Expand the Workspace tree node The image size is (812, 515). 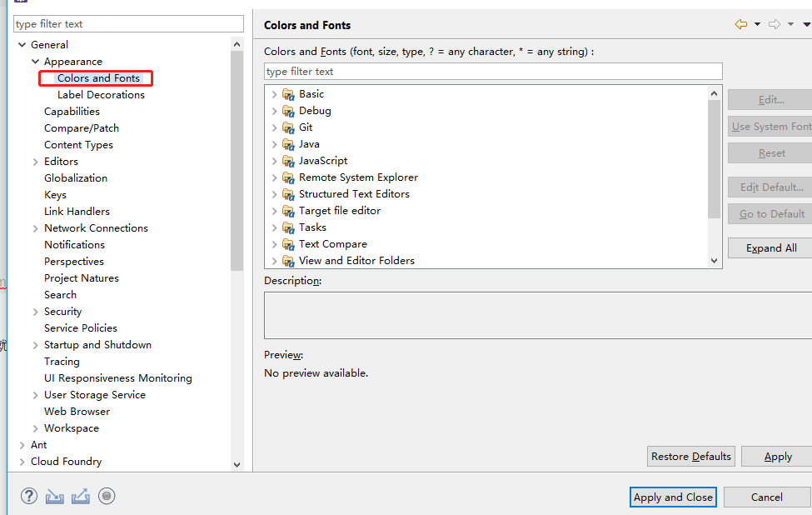point(35,428)
